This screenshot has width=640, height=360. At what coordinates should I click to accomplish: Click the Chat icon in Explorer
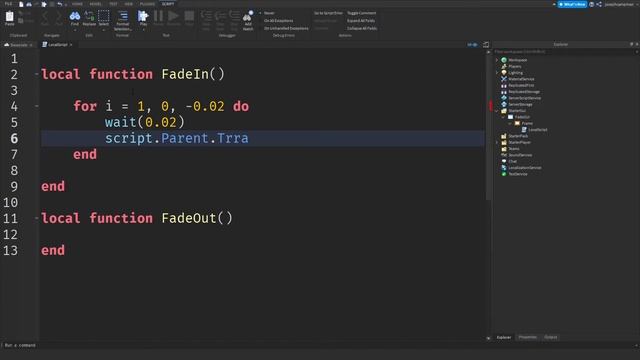pyautogui.click(x=504, y=161)
